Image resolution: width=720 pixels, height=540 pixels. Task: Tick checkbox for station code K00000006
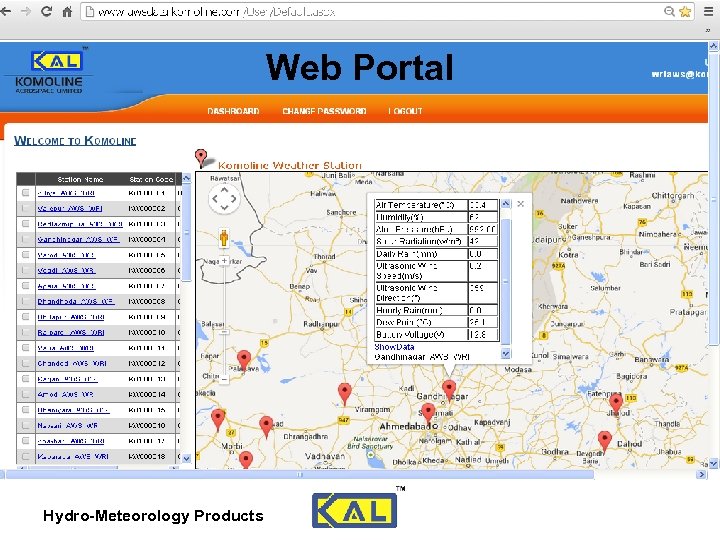click(26, 270)
